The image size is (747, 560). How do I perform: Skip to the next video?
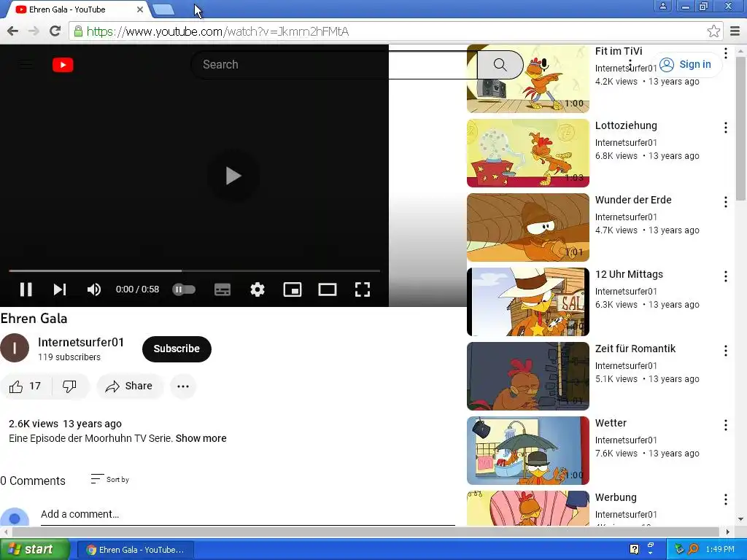click(x=60, y=289)
